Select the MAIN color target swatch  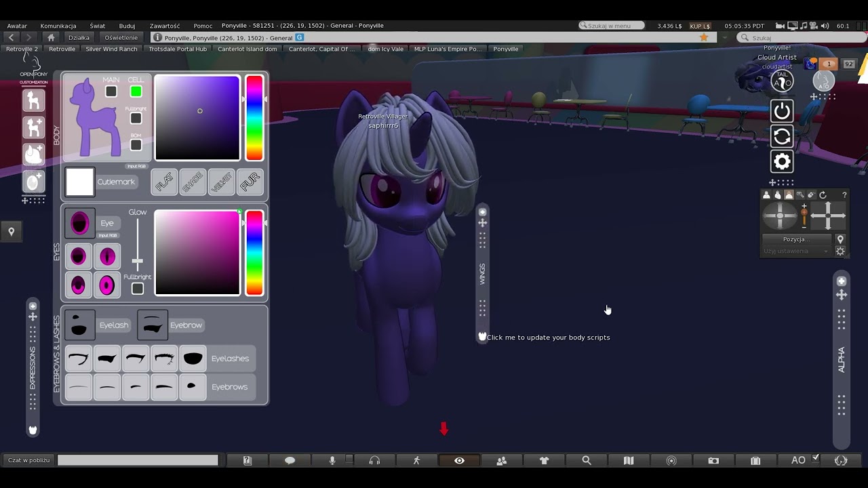point(111,91)
